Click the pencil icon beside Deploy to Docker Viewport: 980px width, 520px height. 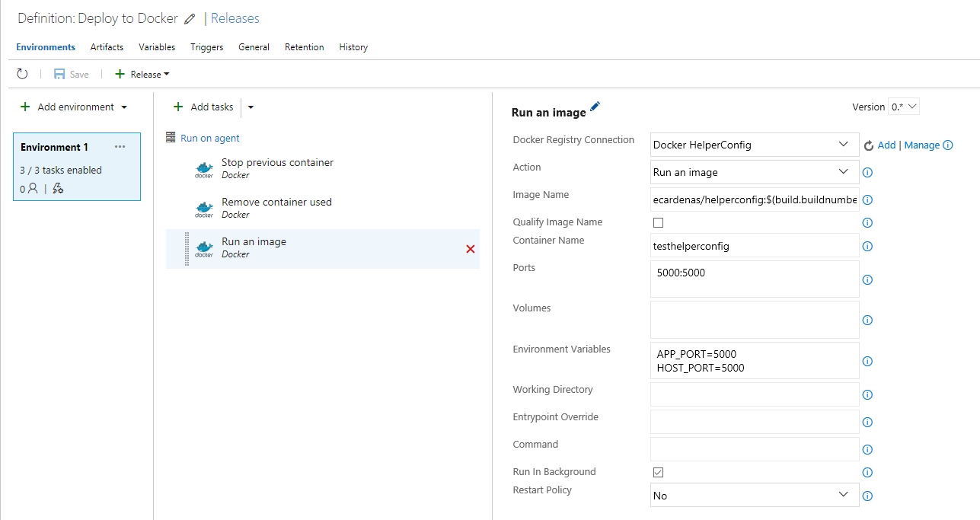(x=190, y=19)
